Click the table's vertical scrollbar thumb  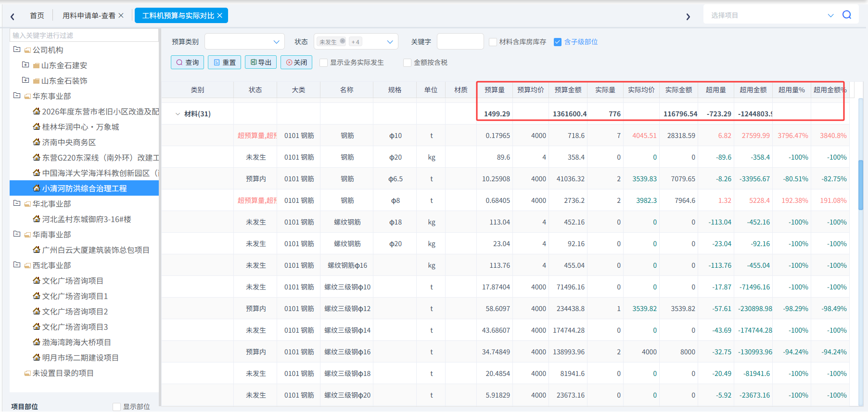pos(861,185)
